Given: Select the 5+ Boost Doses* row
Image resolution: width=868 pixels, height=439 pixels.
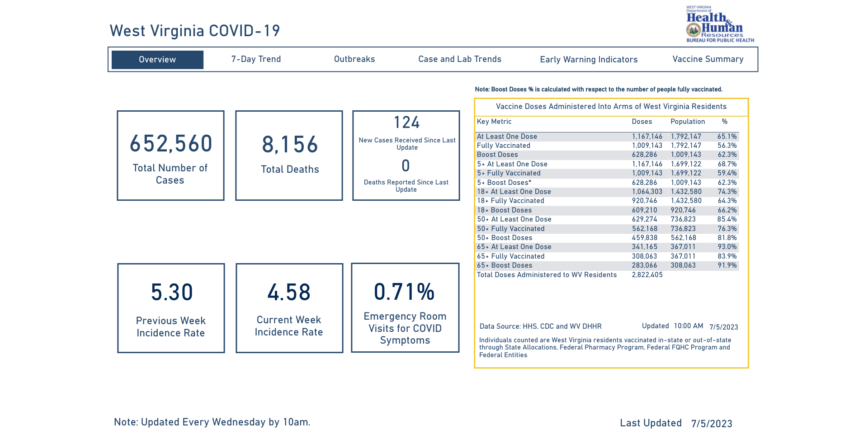Looking at the screenshot, I should pos(607,183).
